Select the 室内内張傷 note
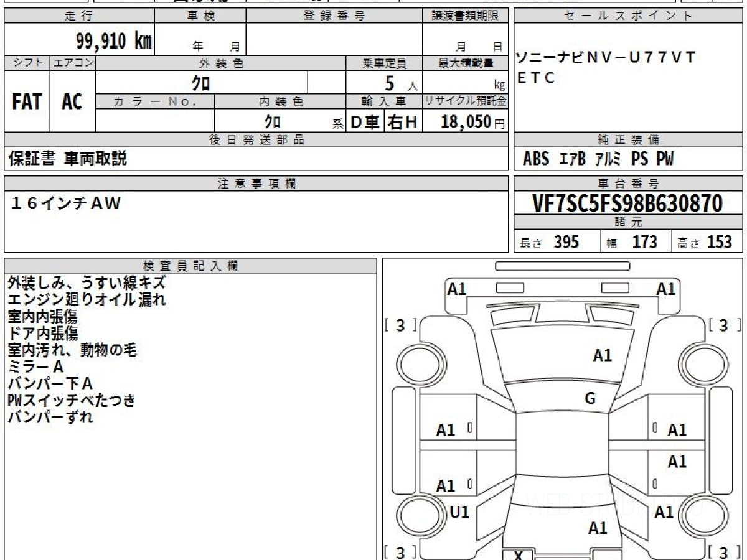The height and width of the screenshot is (560, 747). [43, 316]
